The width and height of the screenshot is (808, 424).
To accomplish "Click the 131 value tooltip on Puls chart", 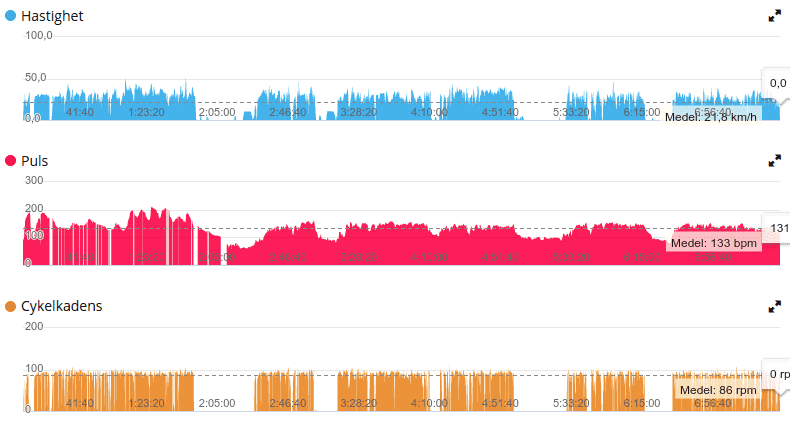I will pos(779,229).
